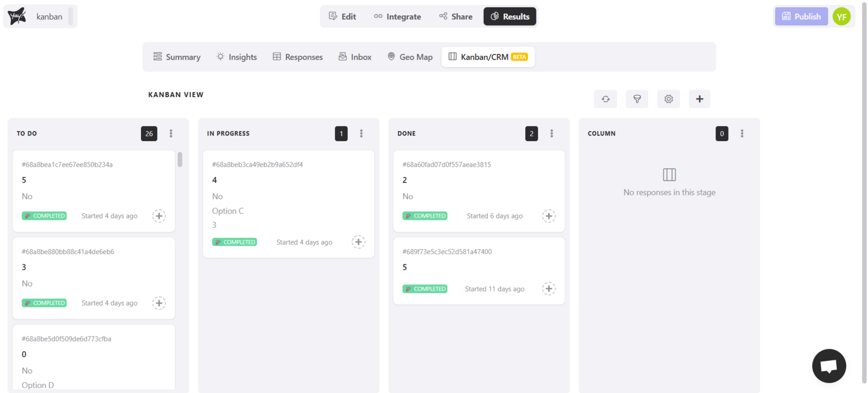The image size is (868, 393).
Task: Go to the Responses tab
Action: (297, 57)
